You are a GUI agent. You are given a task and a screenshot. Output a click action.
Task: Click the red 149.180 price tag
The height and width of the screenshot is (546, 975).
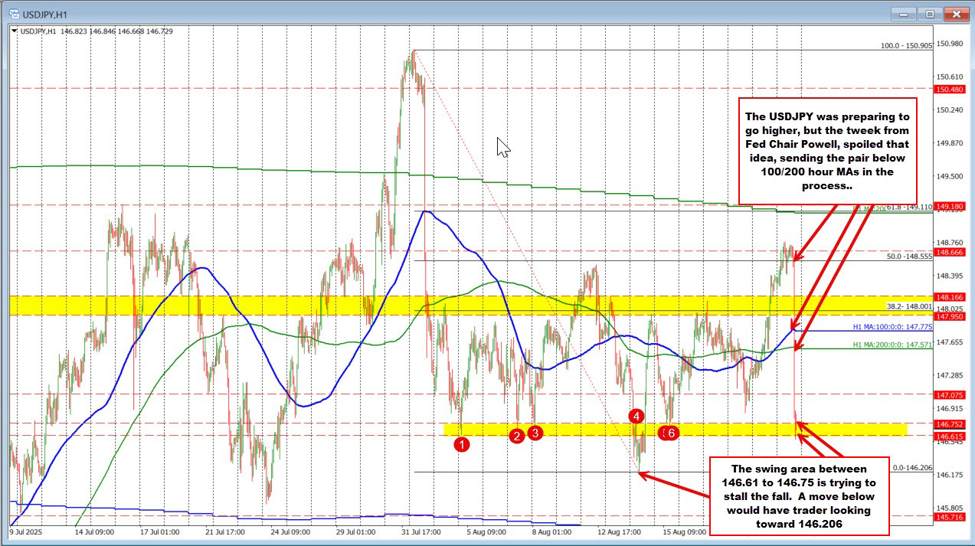click(x=950, y=206)
